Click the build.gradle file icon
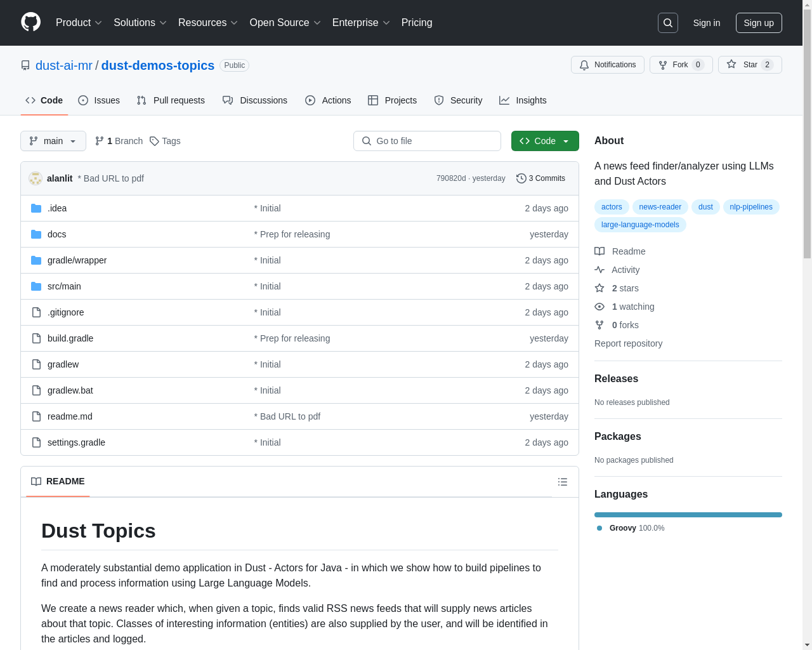This screenshot has width=812, height=650. pos(36,338)
